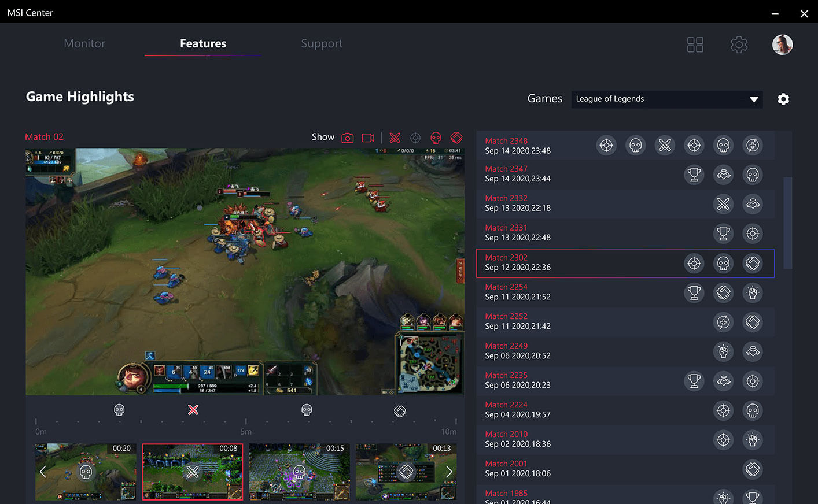Image resolution: width=818 pixels, height=504 pixels.
Task: Click the handshake filter icon beside Show
Action: point(456,138)
